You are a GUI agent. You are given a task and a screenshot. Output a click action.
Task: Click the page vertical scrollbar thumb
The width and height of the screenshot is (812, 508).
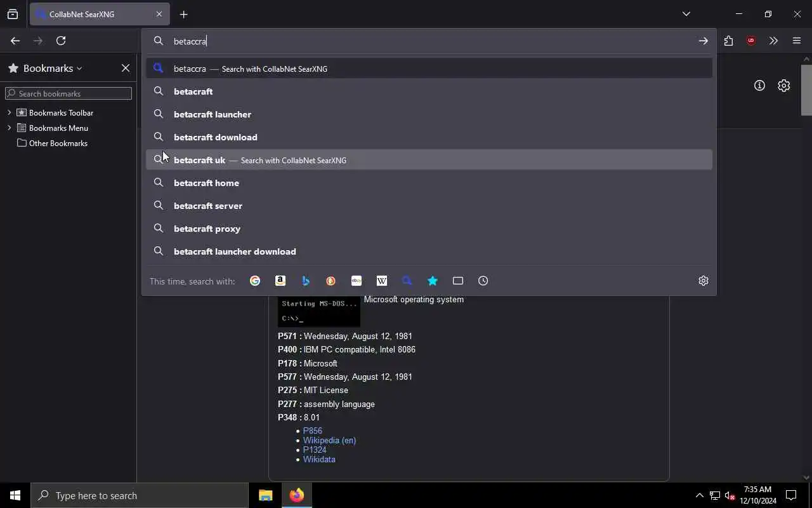coord(806,90)
